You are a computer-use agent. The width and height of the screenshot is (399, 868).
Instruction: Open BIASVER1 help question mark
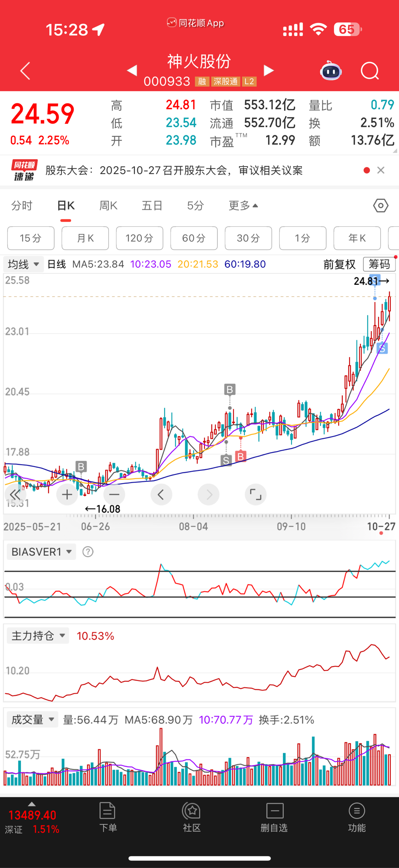pyautogui.click(x=88, y=552)
